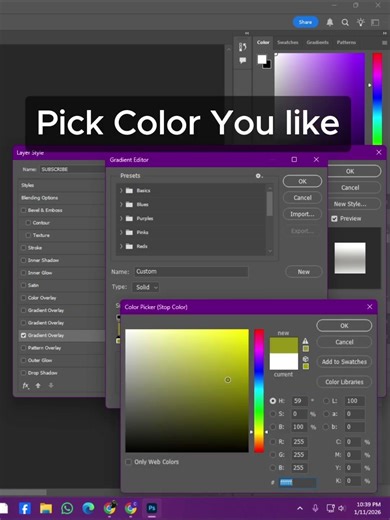The width and height of the screenshot is (390, 520).
Task: Open the Comments panel icon
Action: point(243,60)
